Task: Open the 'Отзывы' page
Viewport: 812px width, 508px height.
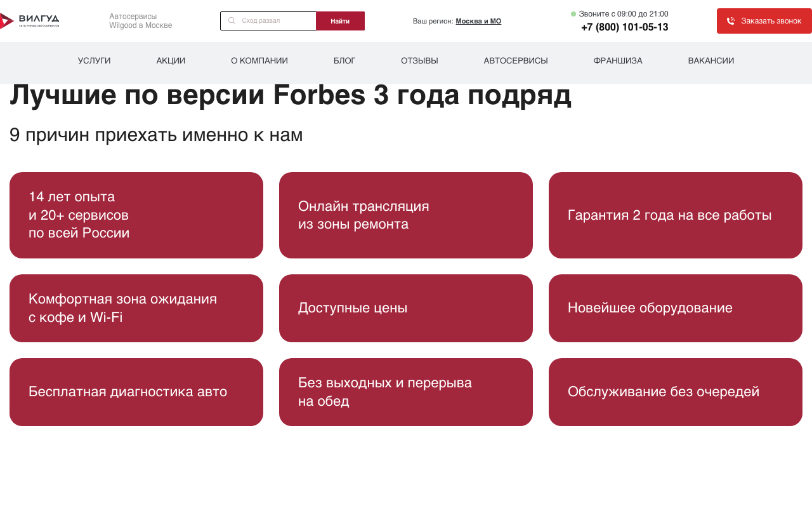Action: click(x=419, y=61)
